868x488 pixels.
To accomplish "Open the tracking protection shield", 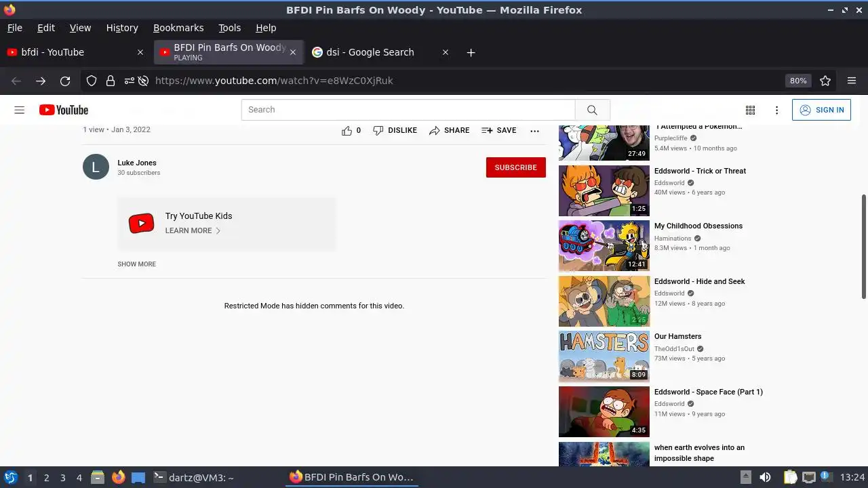I will click(x=92, y=81).
